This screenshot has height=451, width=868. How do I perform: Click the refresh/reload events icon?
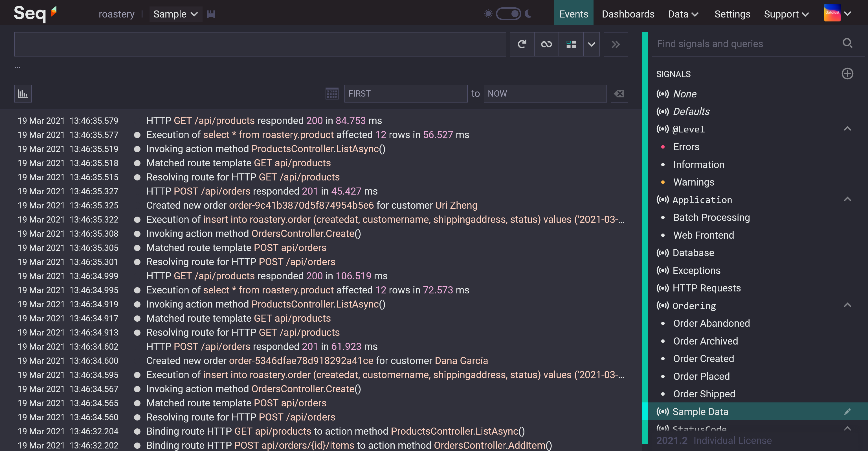tap(522, 44)
